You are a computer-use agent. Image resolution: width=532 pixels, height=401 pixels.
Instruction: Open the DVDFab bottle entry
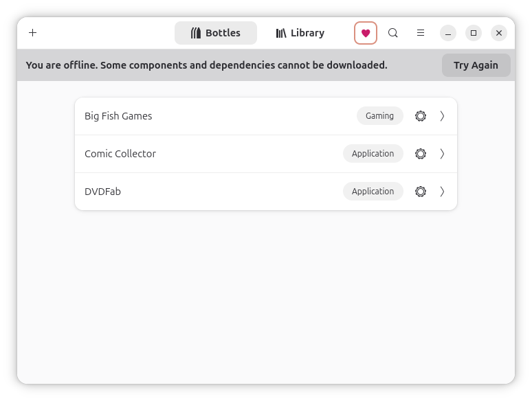click(x=266, y=192)
